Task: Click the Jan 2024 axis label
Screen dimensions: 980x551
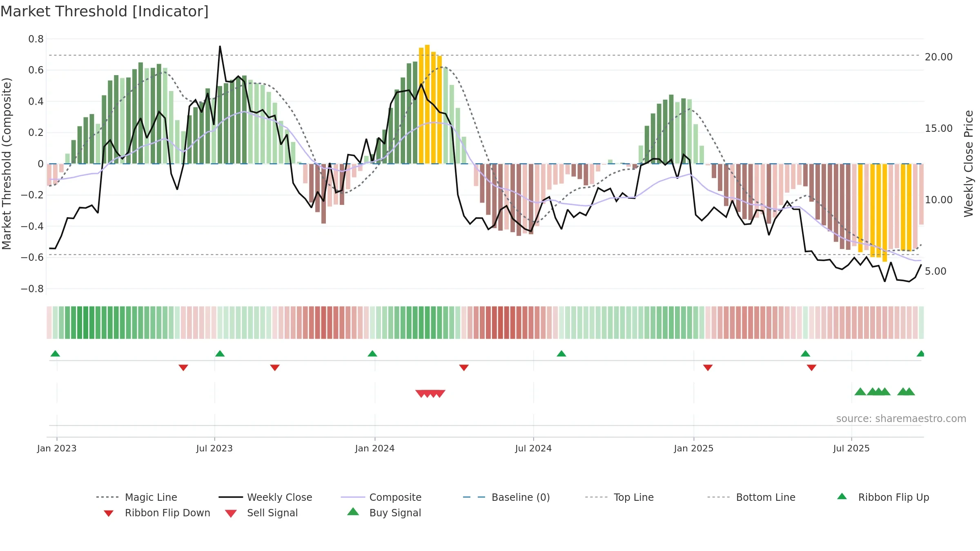Action: 375,449
